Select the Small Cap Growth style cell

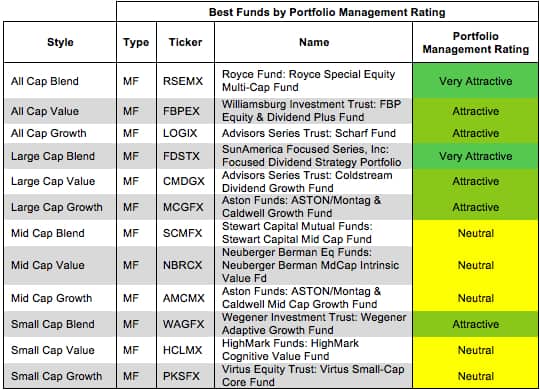56,376
